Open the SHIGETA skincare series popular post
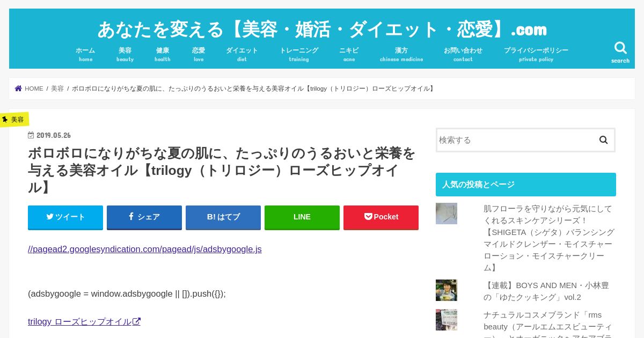 click(x=549, y=238)
